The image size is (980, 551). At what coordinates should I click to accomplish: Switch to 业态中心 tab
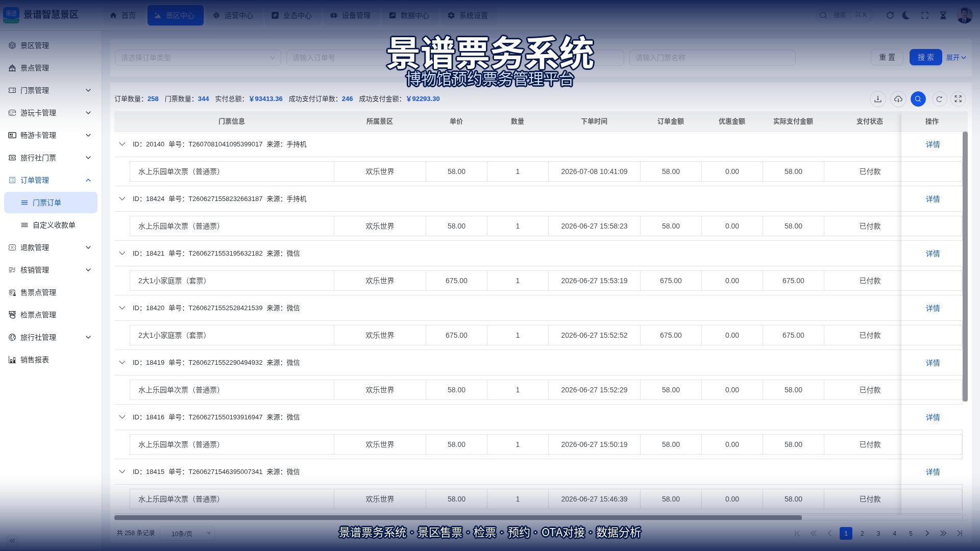click(x=292, y=15)
